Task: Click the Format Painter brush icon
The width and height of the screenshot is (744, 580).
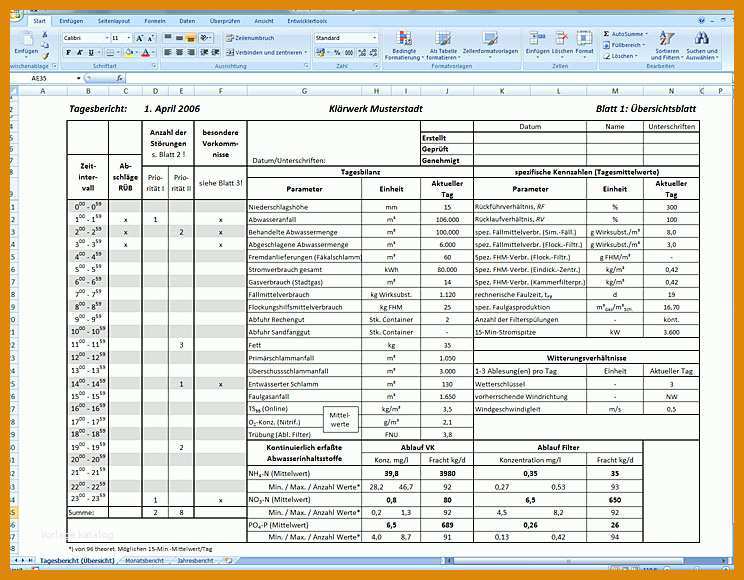Action: [x=45, y=56]
